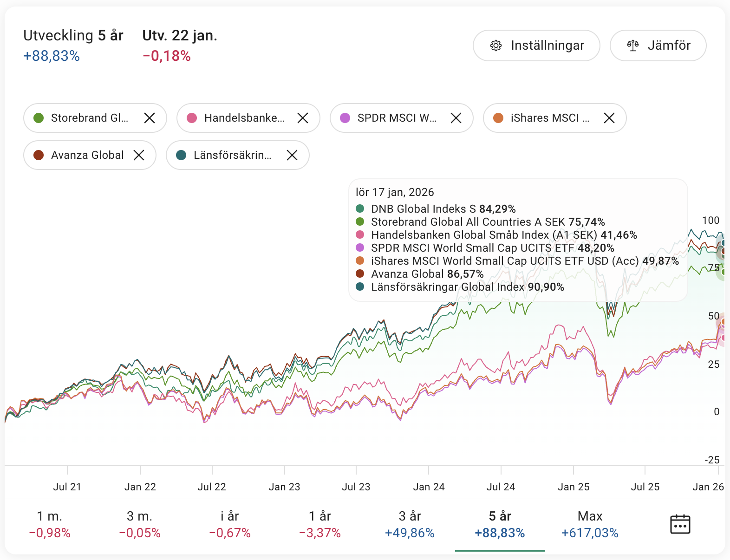Click the Avanza Global chip label
730x560 pixels.
pos(87,155)
